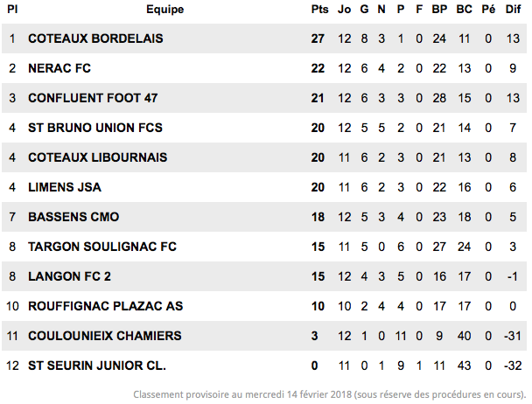Click the BP column header
The width and height of the screenshot is (532, 404).
439,9
